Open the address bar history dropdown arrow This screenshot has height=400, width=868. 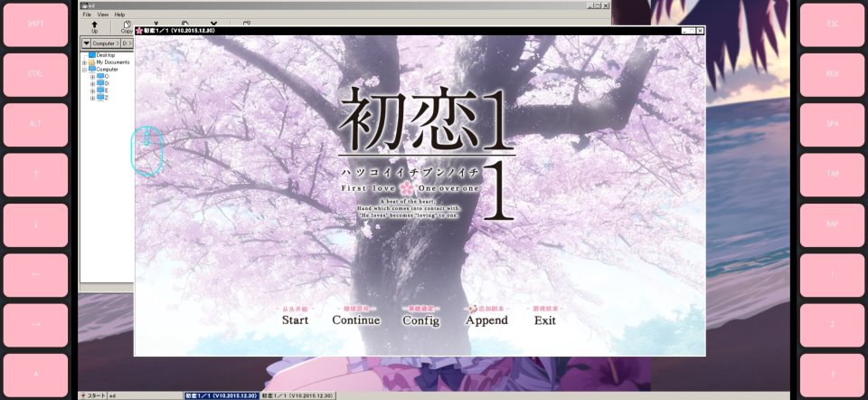coord(86,43)
